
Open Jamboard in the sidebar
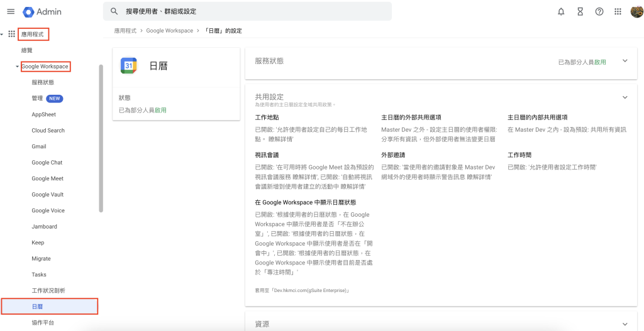44,226
